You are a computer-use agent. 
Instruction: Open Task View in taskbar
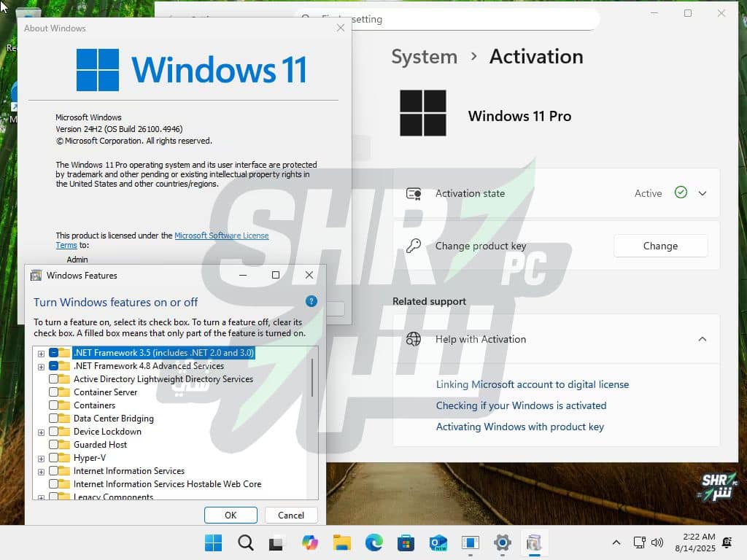point(276,542)
